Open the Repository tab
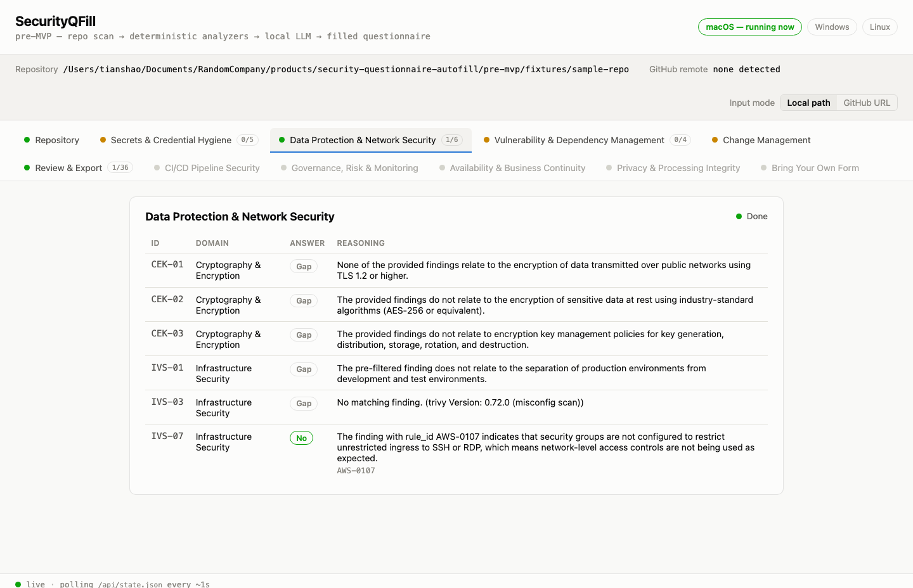Screen dimensions: 913x588 pyautogui.click(x=51, y=140)
